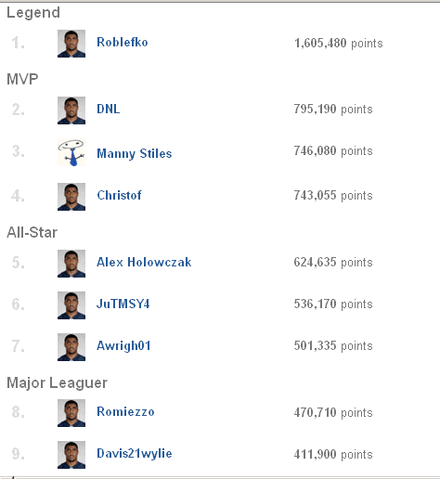Open DNL's profile link
440x479 pixels.
tap(108, 109)
